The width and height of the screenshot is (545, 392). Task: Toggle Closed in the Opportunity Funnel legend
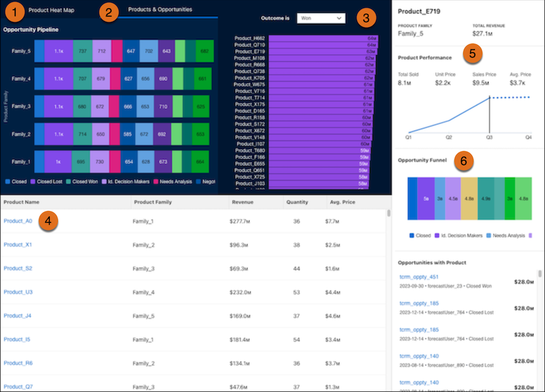(420, 235)
